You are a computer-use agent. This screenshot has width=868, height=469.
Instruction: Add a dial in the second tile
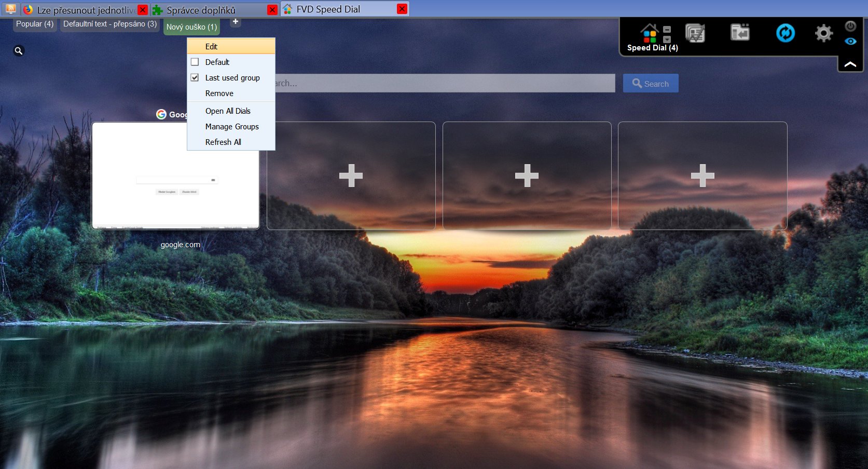coord(351,176)
